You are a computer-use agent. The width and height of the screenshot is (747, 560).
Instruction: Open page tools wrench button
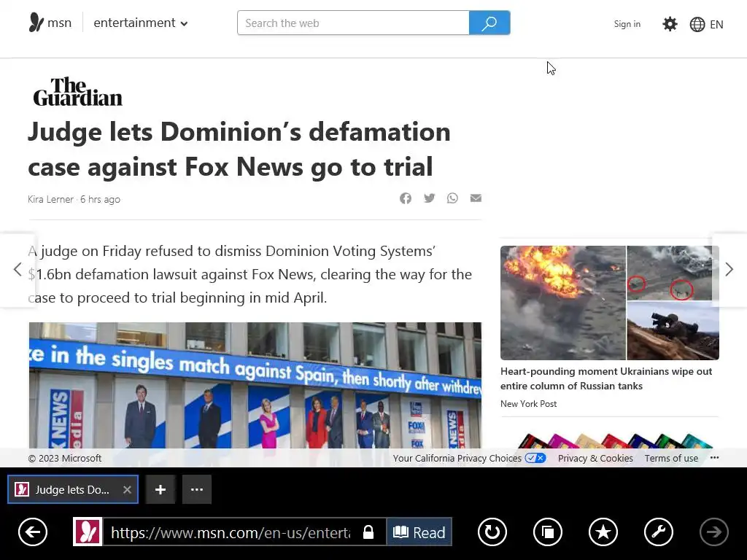pyautogui.click(x=659, y=532)
